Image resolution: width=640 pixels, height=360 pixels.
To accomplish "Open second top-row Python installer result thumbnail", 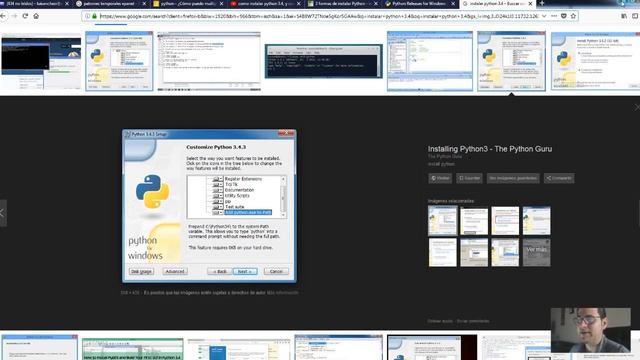I will [119, 61].
